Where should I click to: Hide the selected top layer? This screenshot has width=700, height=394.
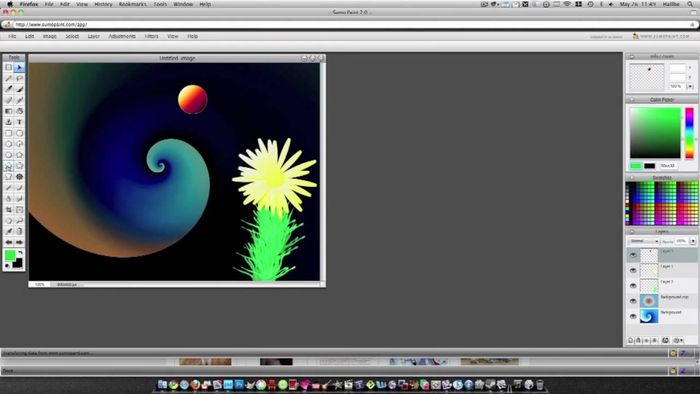[633, 255]
